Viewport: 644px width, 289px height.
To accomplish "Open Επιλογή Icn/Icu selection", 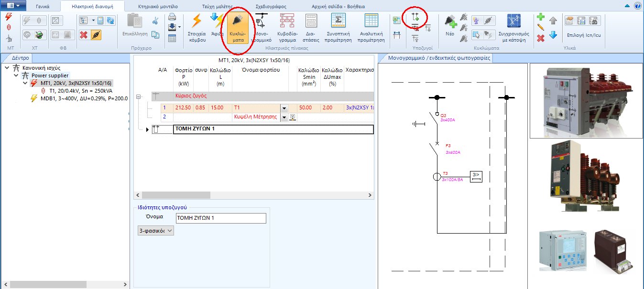I will click(x=584, y=34).
